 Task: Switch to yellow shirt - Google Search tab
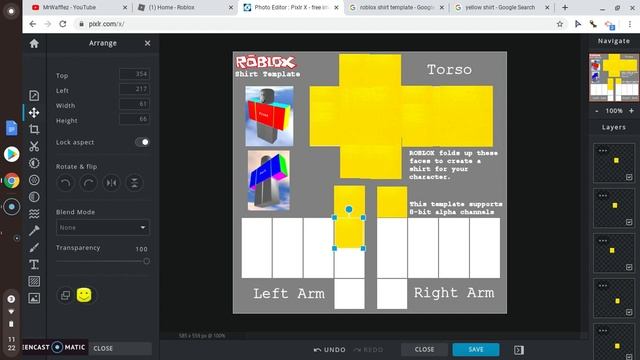click(502, 7)
